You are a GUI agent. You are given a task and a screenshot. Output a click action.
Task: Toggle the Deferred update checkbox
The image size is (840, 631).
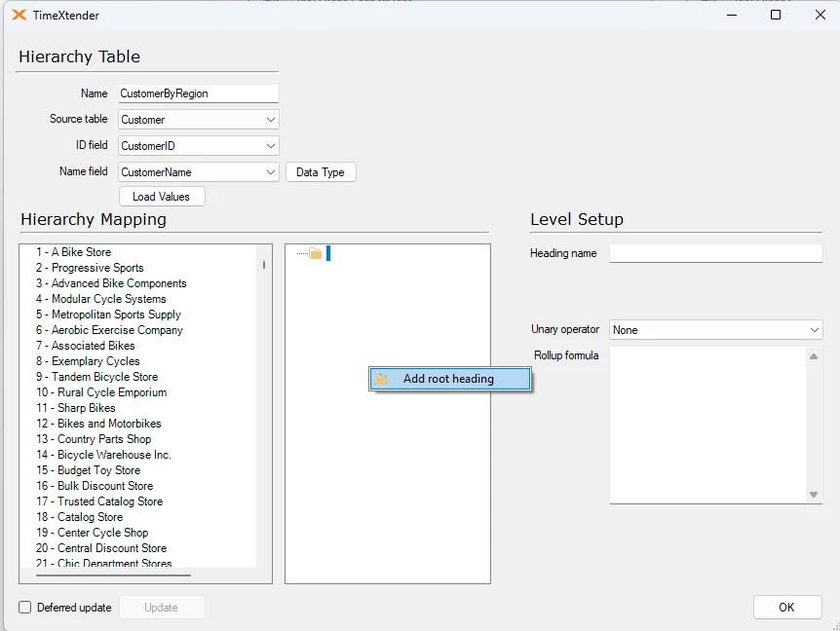point(25,608)
